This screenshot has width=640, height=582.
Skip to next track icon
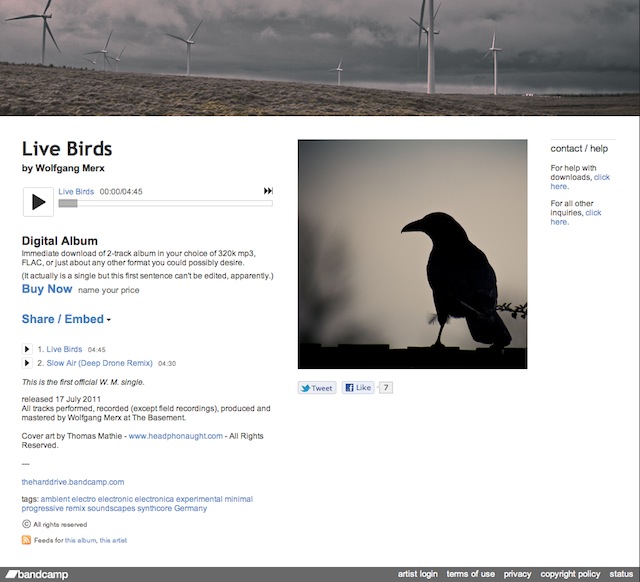[x=268, y=191]
